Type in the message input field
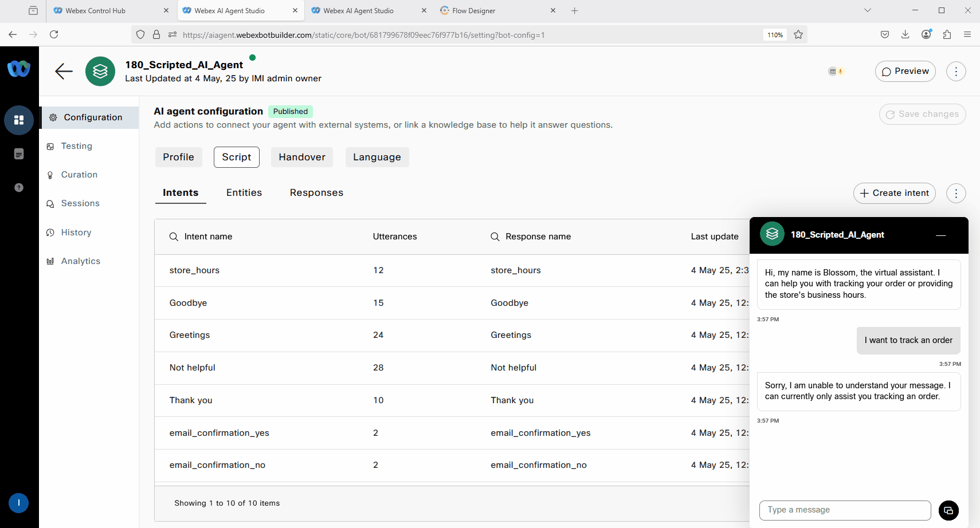Image resolution: width=980 pixels, height=528 pixels. 844,510
